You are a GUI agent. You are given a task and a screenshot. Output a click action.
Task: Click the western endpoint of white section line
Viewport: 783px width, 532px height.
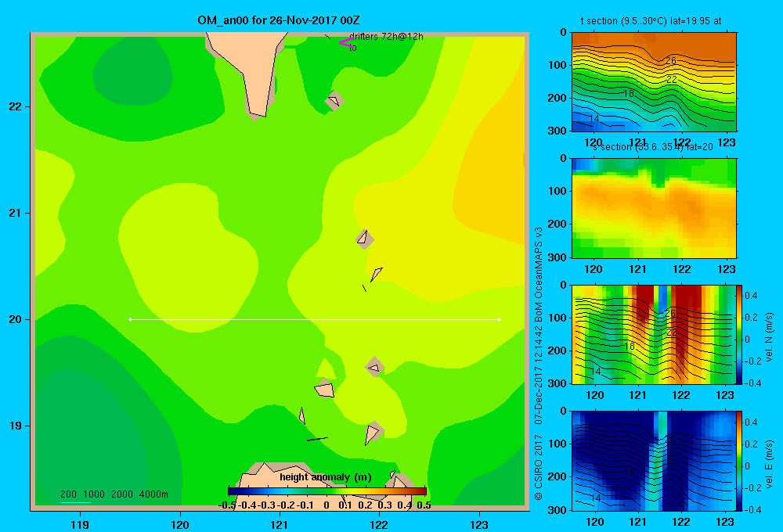pyautogui.click(x=130, y=319)
